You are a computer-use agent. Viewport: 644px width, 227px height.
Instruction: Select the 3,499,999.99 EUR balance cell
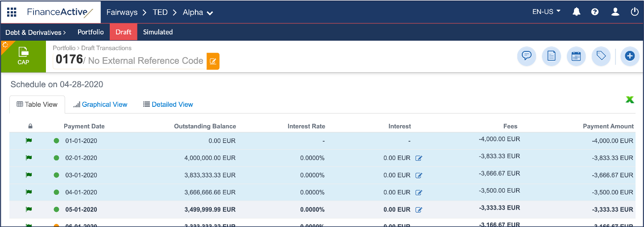tap(210, 209)
